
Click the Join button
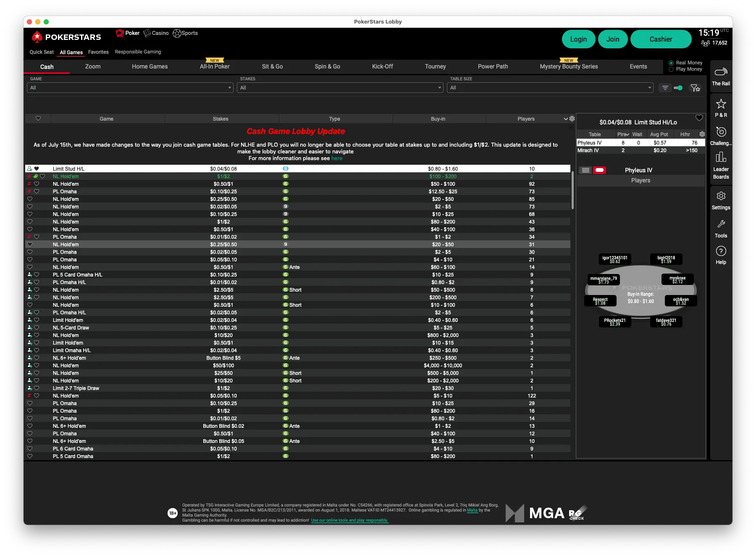point(613,39)
